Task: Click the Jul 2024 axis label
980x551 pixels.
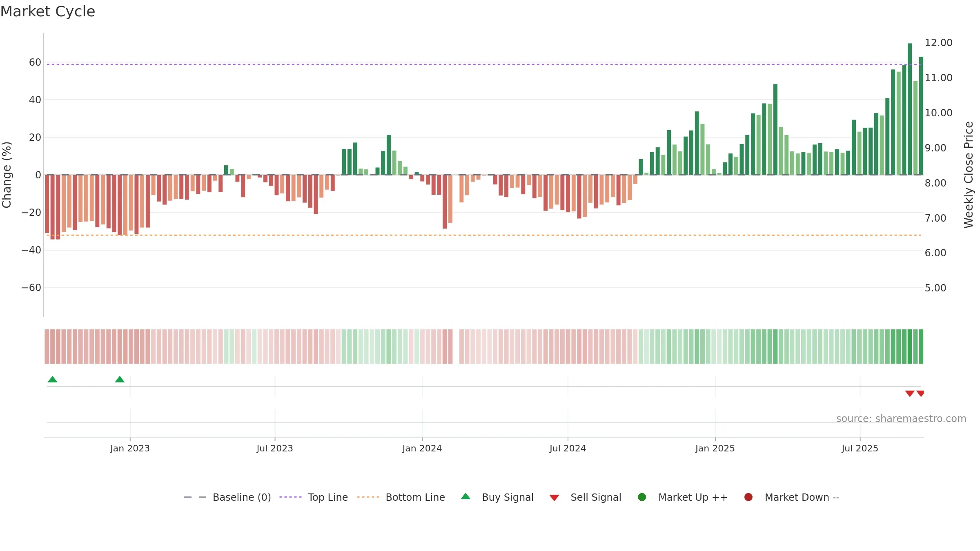Action: [568, 449]
